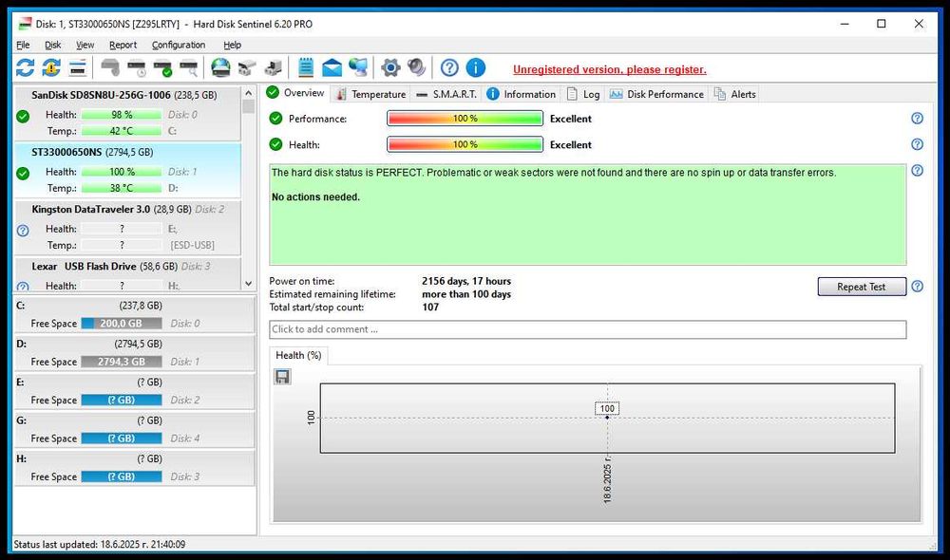Switch to the Overview tab
Image resolution: width=950 pixels, height=560 pixels.
click(296, 93)
